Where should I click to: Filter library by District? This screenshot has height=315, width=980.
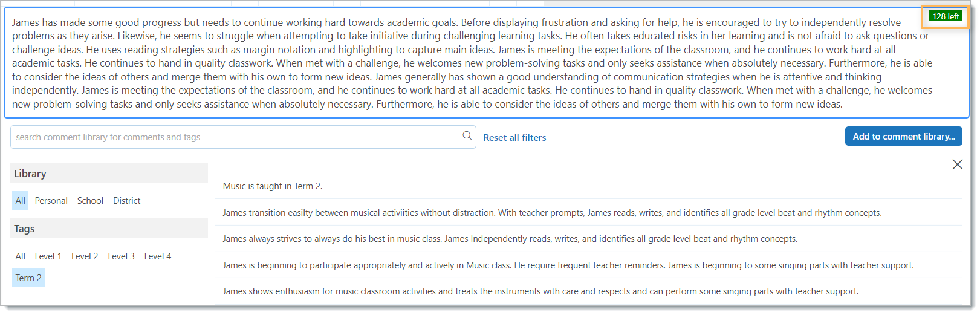coord(127,201)
